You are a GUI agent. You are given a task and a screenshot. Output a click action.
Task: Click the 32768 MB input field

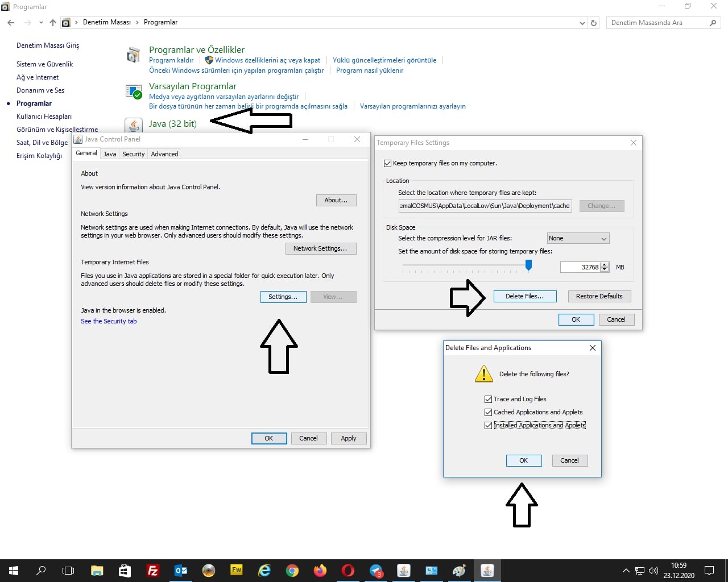pyautogui.click(x=580, y=267)
